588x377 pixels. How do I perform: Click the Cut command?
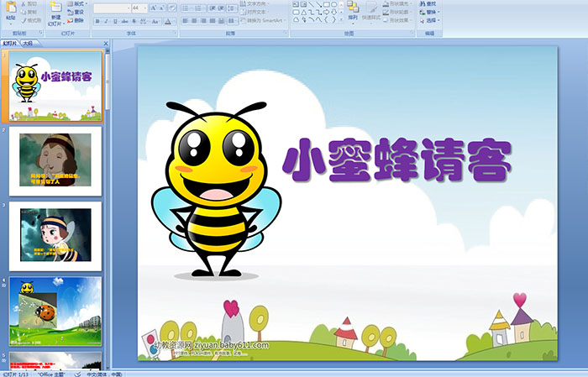(29, 3)
